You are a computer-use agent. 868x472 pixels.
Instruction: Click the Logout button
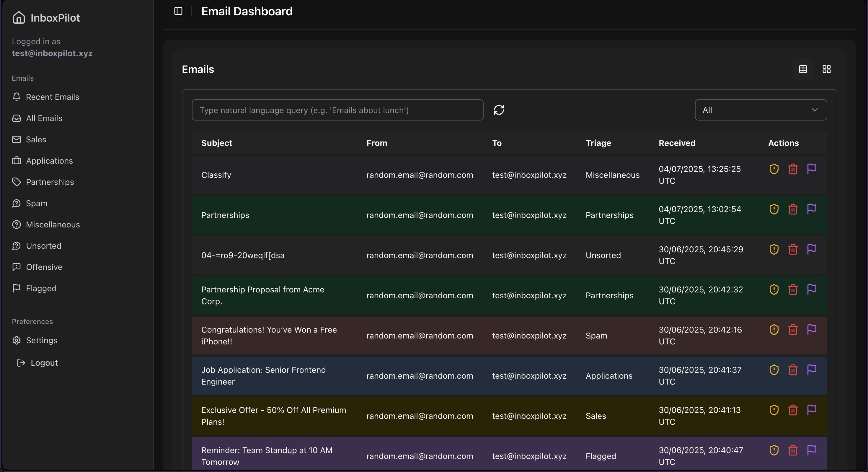click(x=37, y=363)
